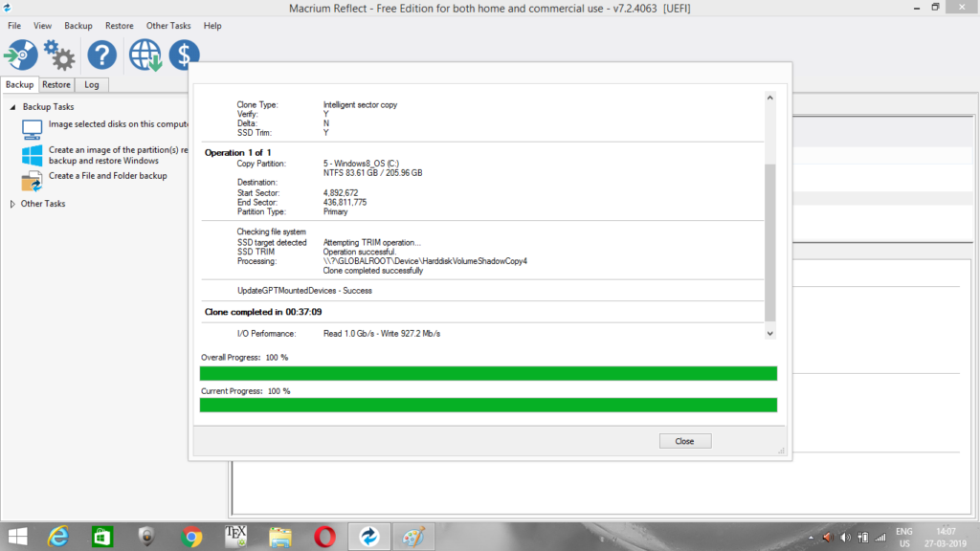
Task: Click the File and Folder backup icon
Action: [x=32, y=181]
